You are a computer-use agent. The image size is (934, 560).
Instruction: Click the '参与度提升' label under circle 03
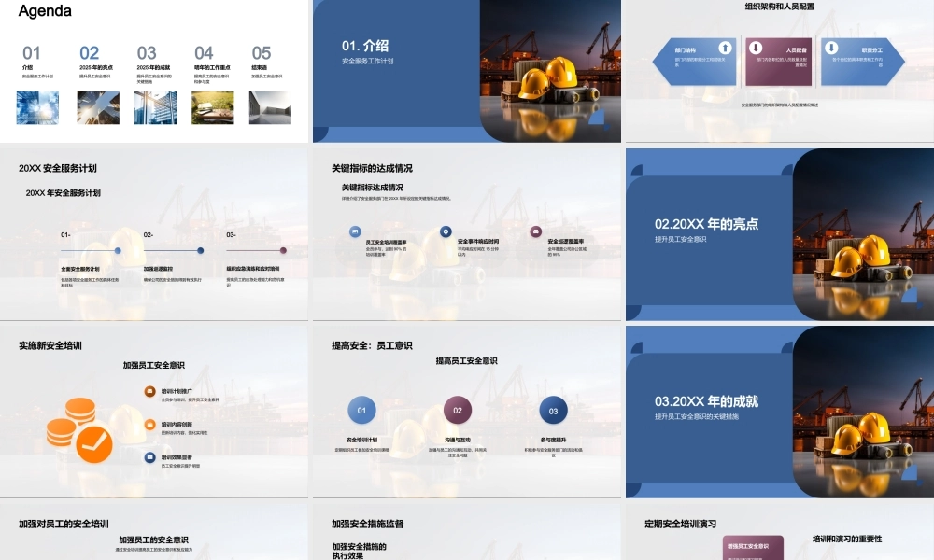[553, 440]
